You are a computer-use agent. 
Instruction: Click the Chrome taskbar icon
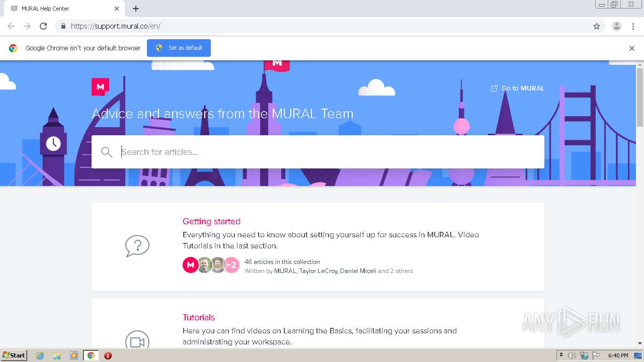[x=91, y=355]
